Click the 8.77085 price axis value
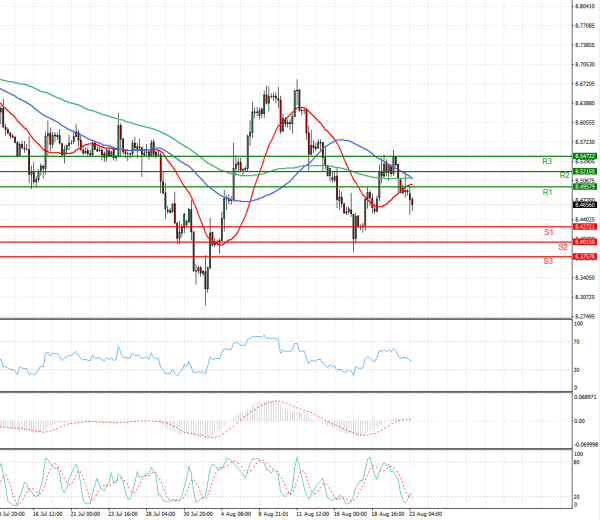The image size is (600, 520). click(585, 26)
